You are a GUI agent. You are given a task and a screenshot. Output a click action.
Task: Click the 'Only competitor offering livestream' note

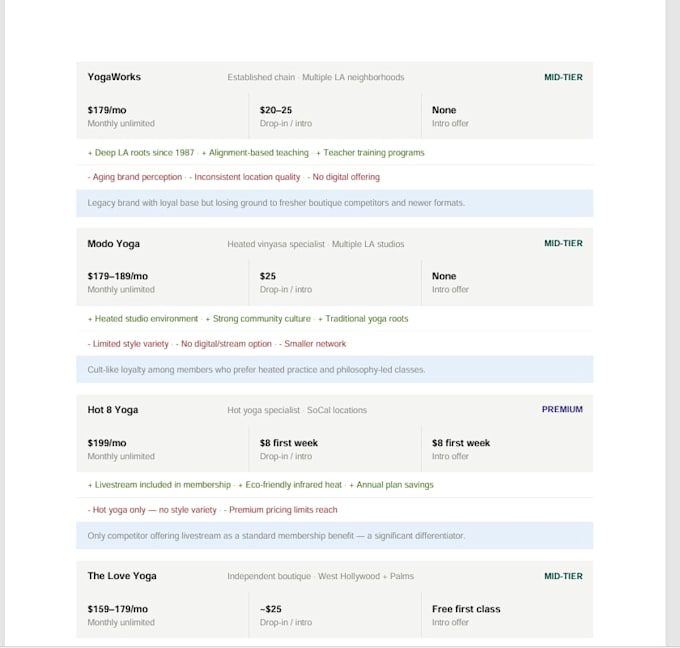pos(335,536)
